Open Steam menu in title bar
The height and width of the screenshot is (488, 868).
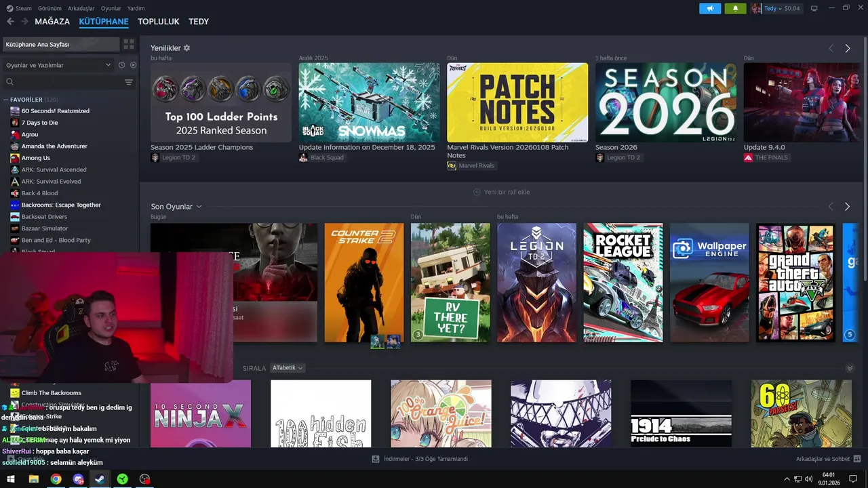(24, 8)
